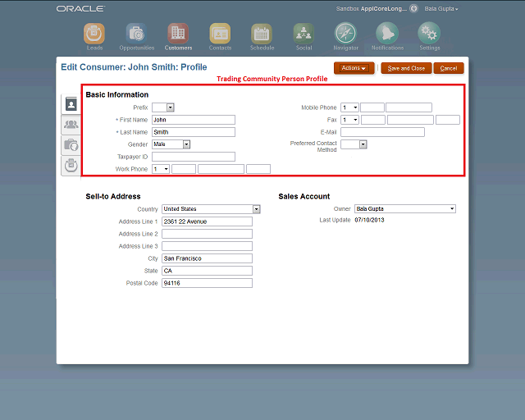This screenshot has width=525, height=420.
Task: Click the Sell-to Address heading
Action: coord(113,196)
